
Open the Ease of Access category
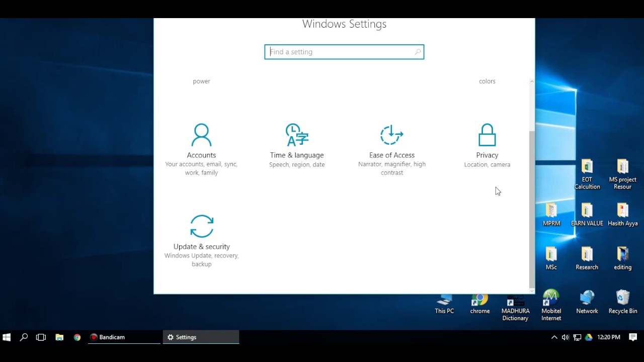[392, 149]
